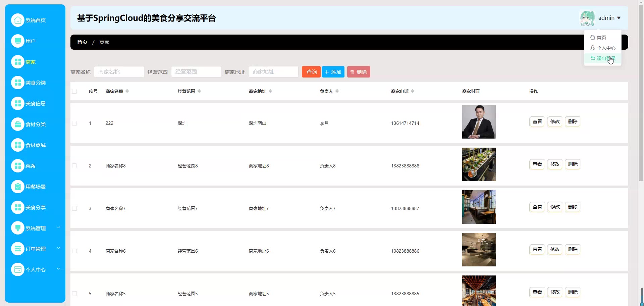Expand the 系统管理 submenu chevron
The width and height of the screenshot is (644, 306).
point(58,227)
